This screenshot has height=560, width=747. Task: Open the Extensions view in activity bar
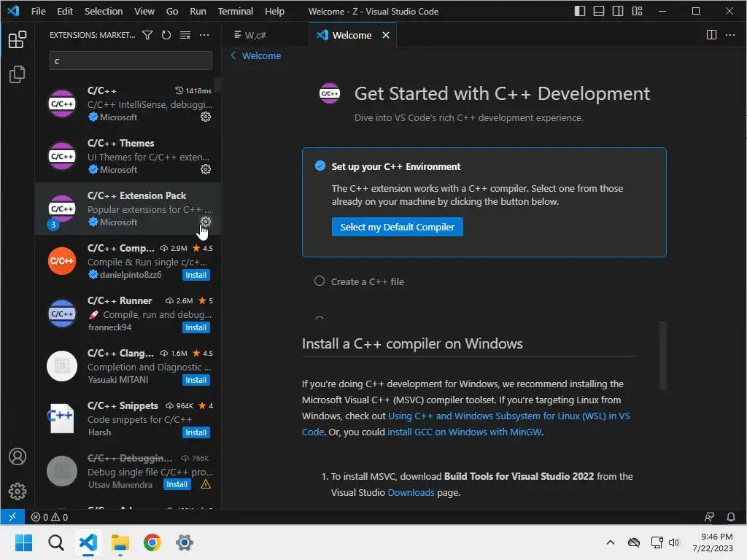tap(18, 39)
